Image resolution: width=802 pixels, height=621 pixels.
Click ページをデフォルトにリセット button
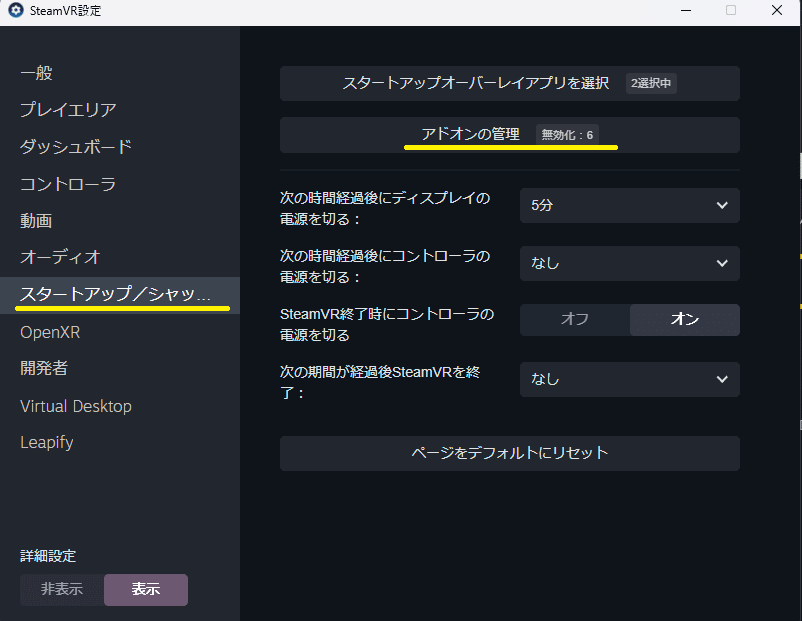(x=509, y=453)
